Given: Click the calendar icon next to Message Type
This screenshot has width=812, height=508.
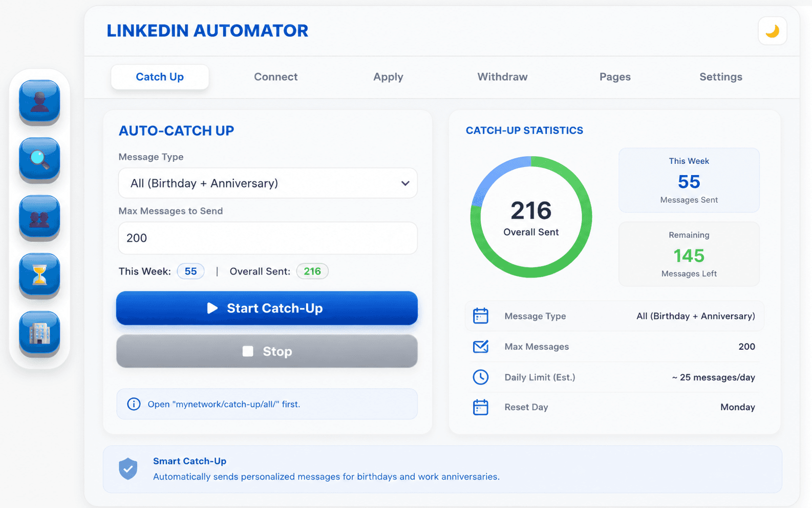Looking at the screenshot, I should pyautogui.click(x=480, y=316).
